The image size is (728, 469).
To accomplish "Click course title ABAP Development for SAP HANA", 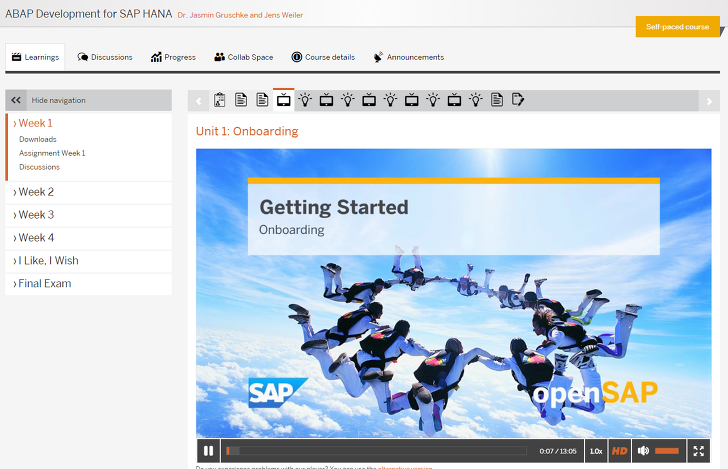I will tap(89, 14).
